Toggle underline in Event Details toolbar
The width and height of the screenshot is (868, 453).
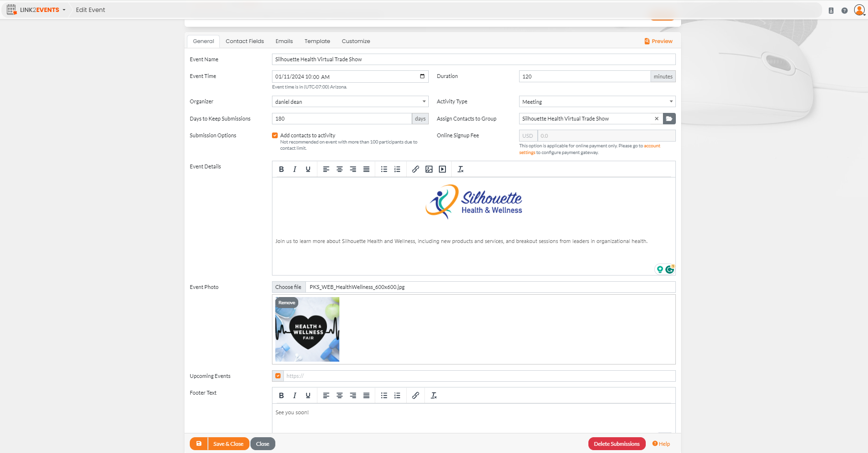coord(308,169)
